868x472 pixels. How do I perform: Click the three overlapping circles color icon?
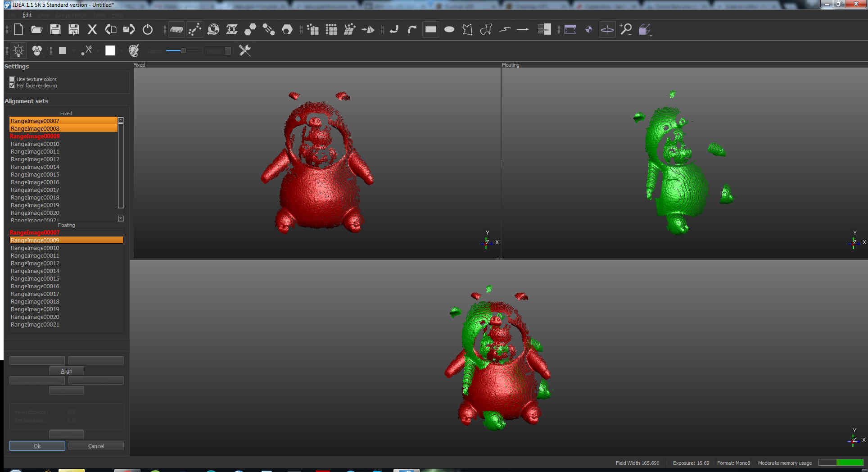pyautogui.click(x=37, y=50)
